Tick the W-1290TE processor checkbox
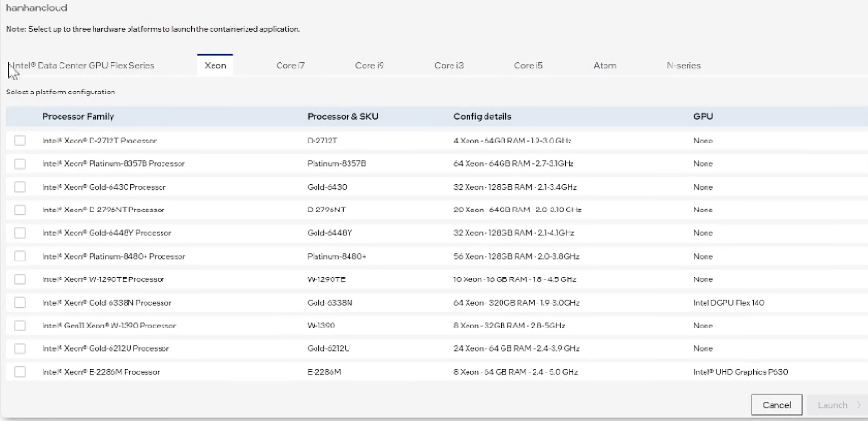The image size is (868, 421). [x=20, y=279]
